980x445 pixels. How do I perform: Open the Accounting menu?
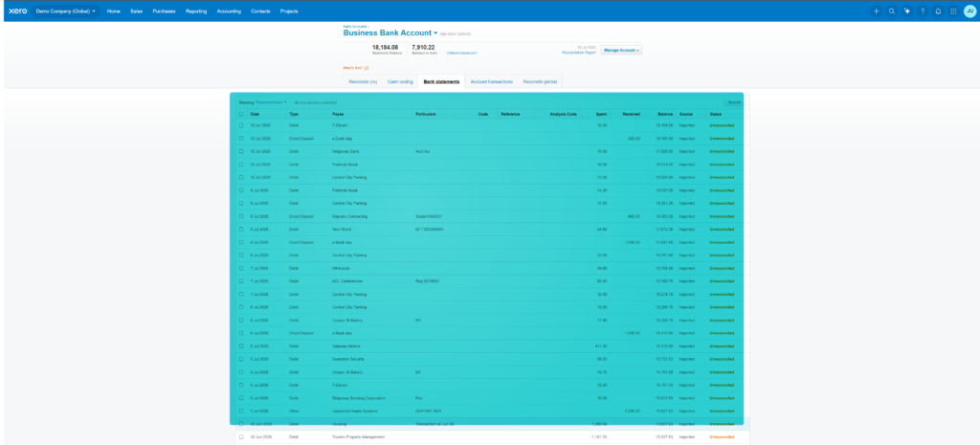point(229,11)
